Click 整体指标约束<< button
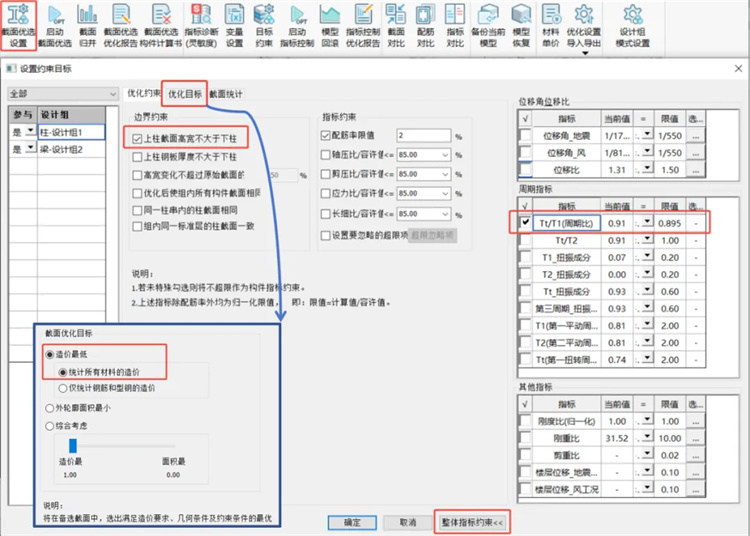This screenshot has height=536, width=750. [474, 522]
